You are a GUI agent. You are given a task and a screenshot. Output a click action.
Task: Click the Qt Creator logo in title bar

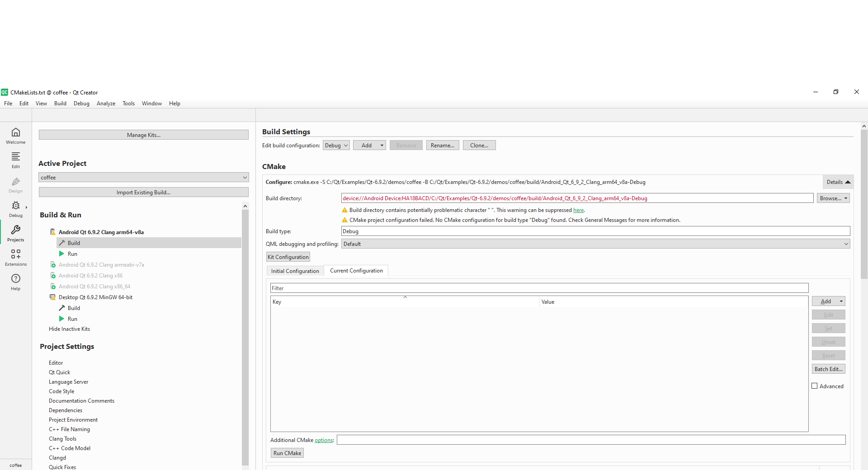coord(5,92)
